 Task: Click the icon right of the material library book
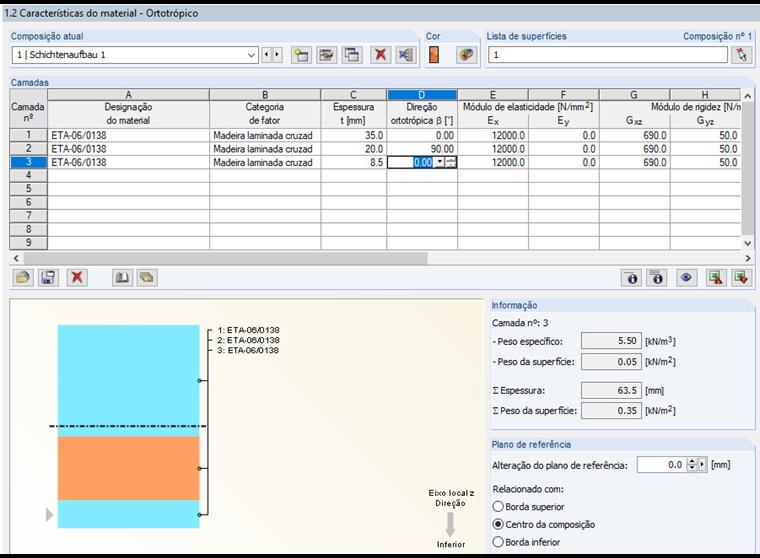click(147, 278)
